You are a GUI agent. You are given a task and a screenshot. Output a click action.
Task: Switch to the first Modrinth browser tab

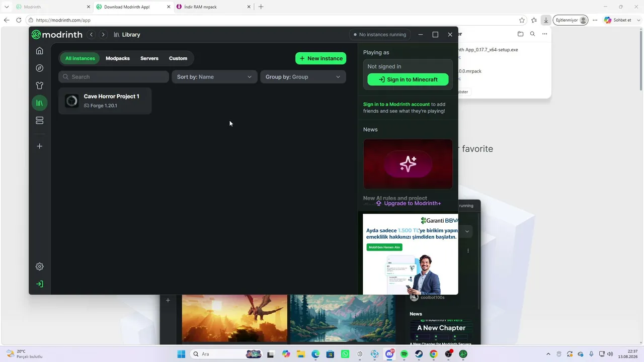[53, 7]
